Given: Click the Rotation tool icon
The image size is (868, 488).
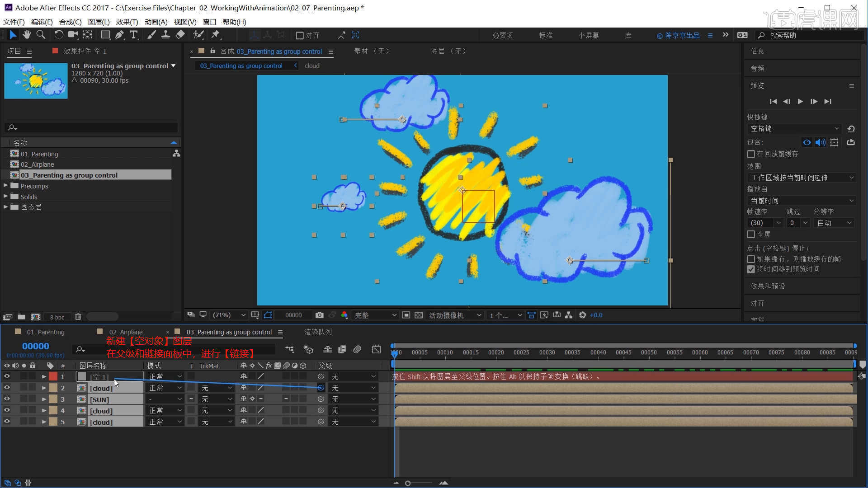Looking at the screenshot, I should click(x=58, y=35).
